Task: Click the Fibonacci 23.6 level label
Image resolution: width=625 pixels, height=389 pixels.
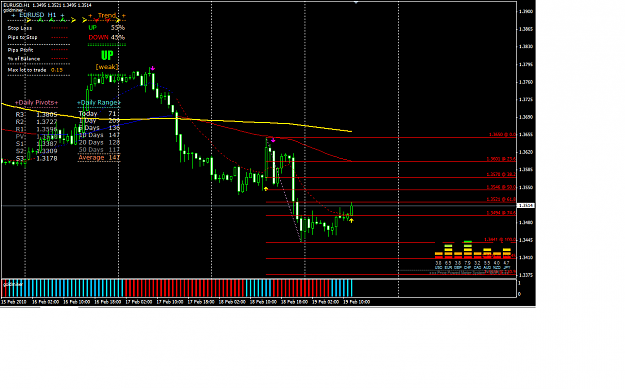Action: click(x=501, y=159)
